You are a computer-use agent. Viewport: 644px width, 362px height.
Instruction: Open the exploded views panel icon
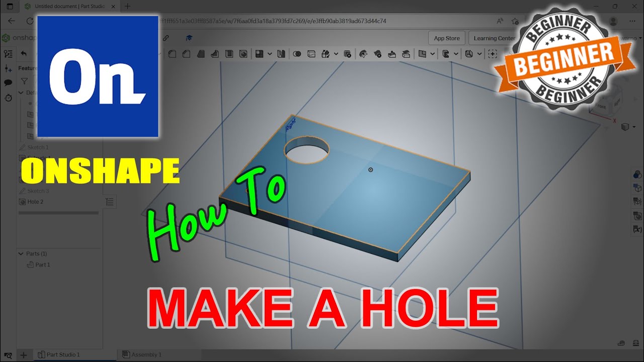(x=637, y=202)
